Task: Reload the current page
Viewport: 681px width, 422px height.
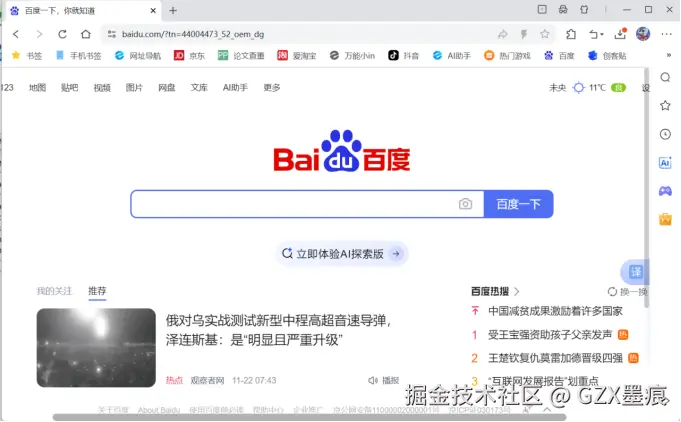Action: [63, 34]
